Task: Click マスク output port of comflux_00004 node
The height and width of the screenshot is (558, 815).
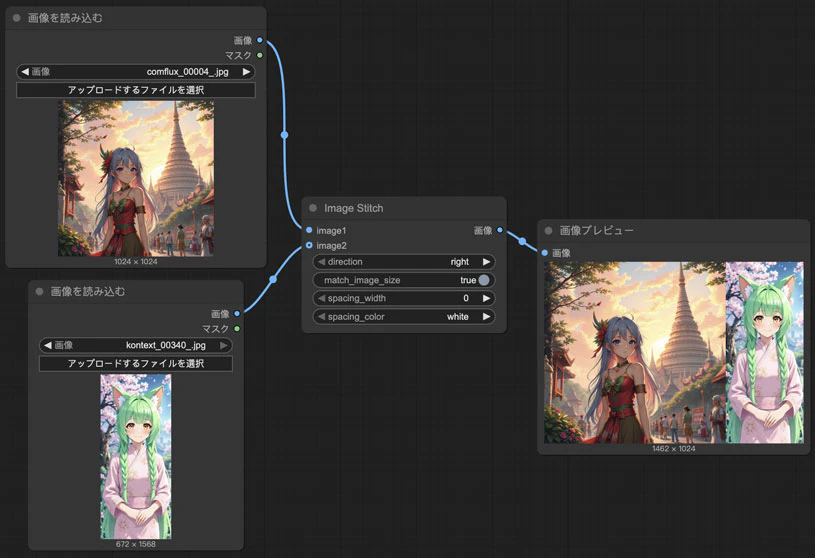Action: (260, 55)
